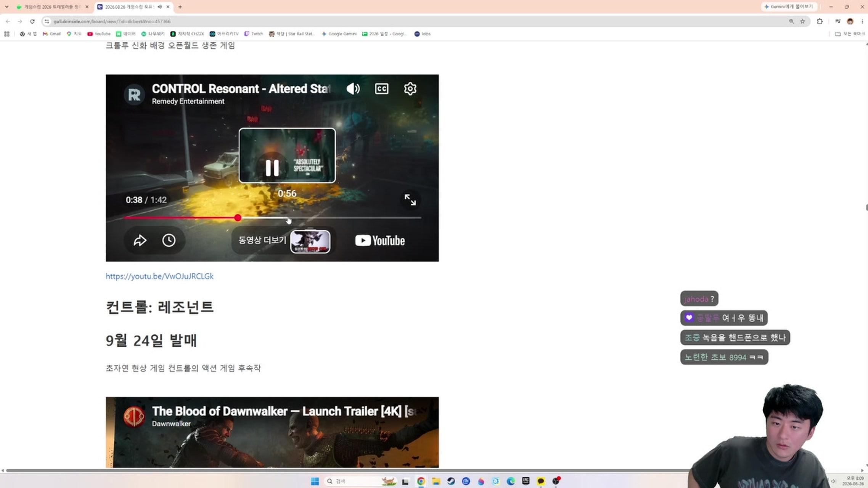Open the Twitch bookmark

254,34
